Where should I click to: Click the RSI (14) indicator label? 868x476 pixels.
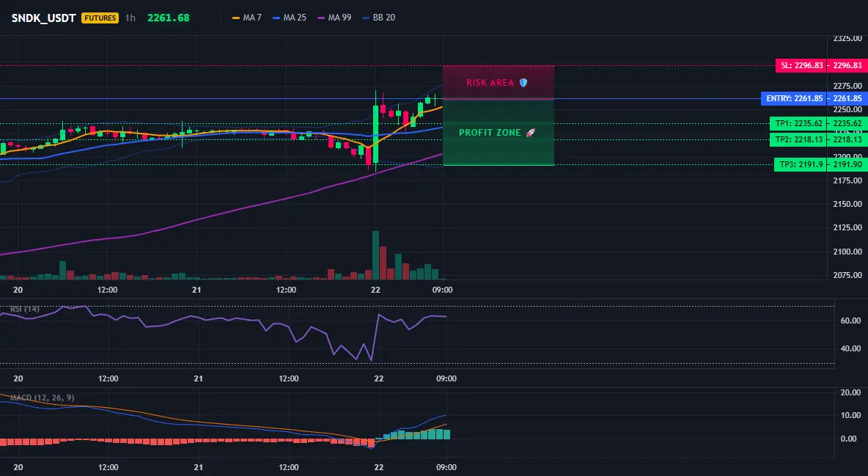click(25, 309)
